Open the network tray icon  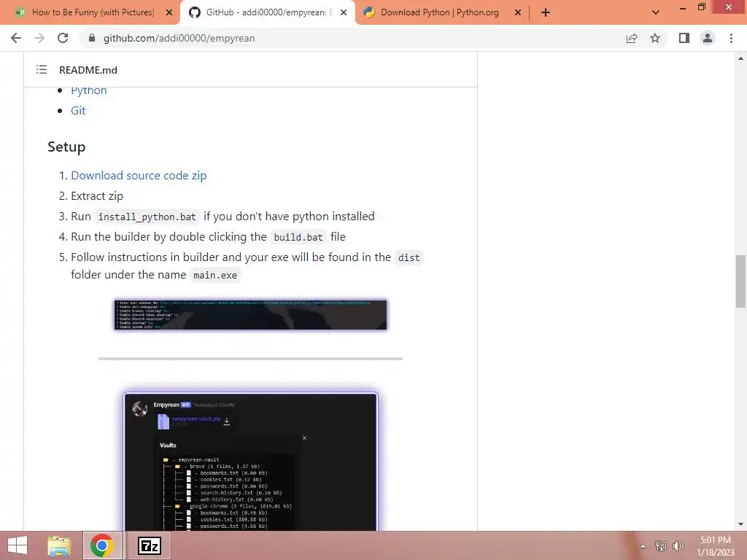point(661,546)
